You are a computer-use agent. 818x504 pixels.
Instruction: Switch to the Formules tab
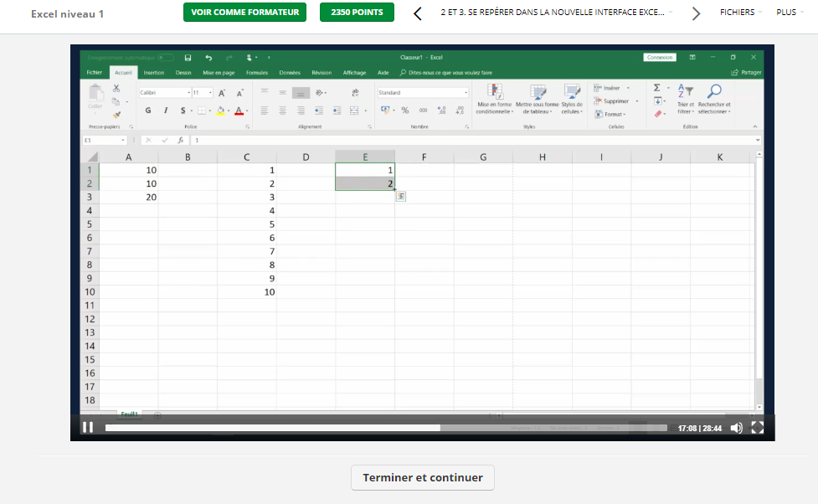point(257,73)
